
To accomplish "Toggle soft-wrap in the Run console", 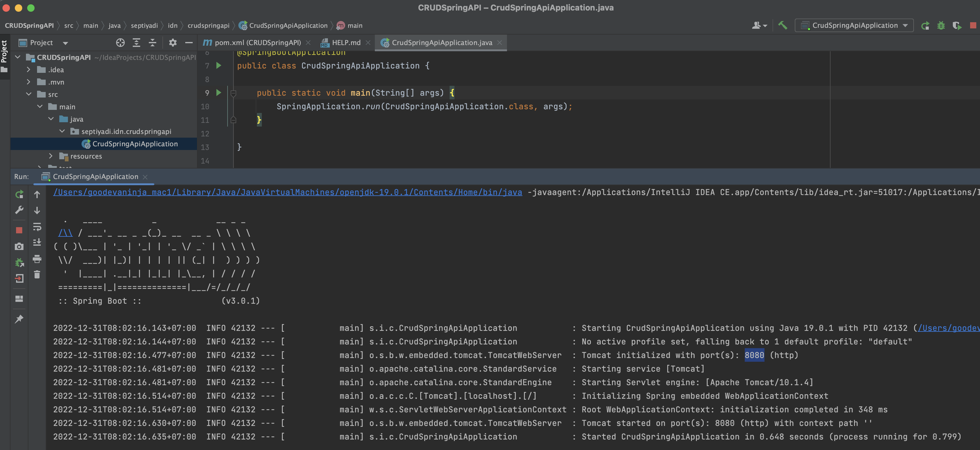I will pyautogui.click(x=37, y=227).
